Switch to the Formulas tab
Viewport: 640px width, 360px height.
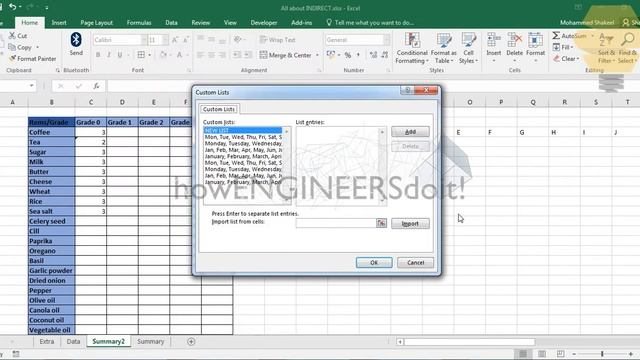[x=139, y=23]
